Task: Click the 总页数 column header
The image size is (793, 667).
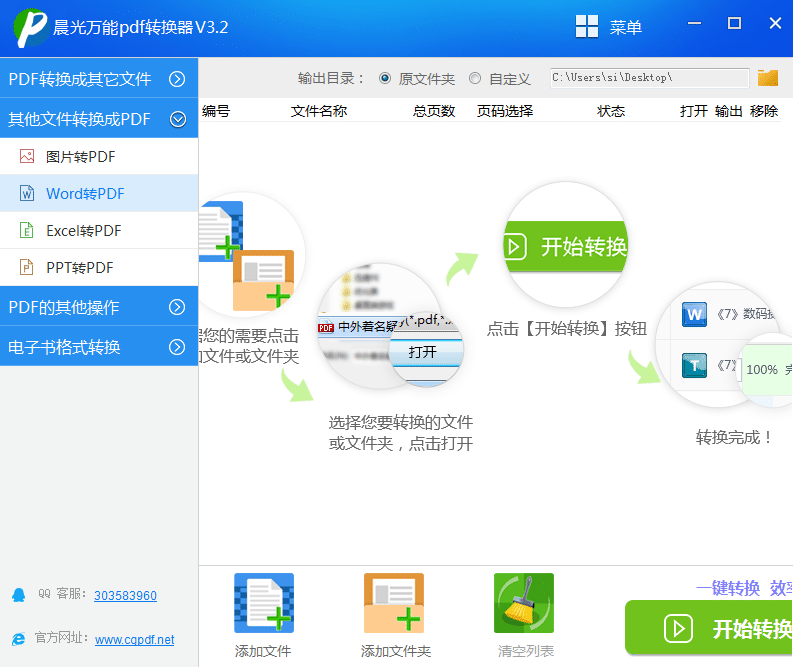Action: (433, 111)
